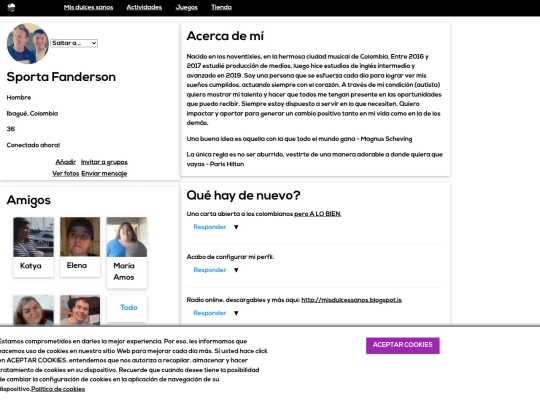Open the misdulcessanos blogspot link
The image size is (540, 405).
(x=351, y=300)
